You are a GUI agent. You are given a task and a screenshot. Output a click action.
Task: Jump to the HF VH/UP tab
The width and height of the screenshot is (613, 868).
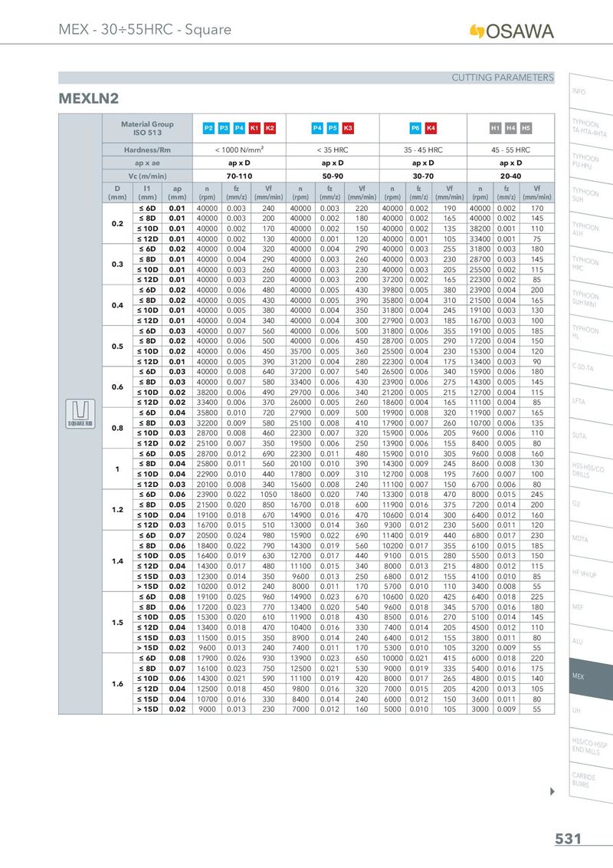coord(590,574)
